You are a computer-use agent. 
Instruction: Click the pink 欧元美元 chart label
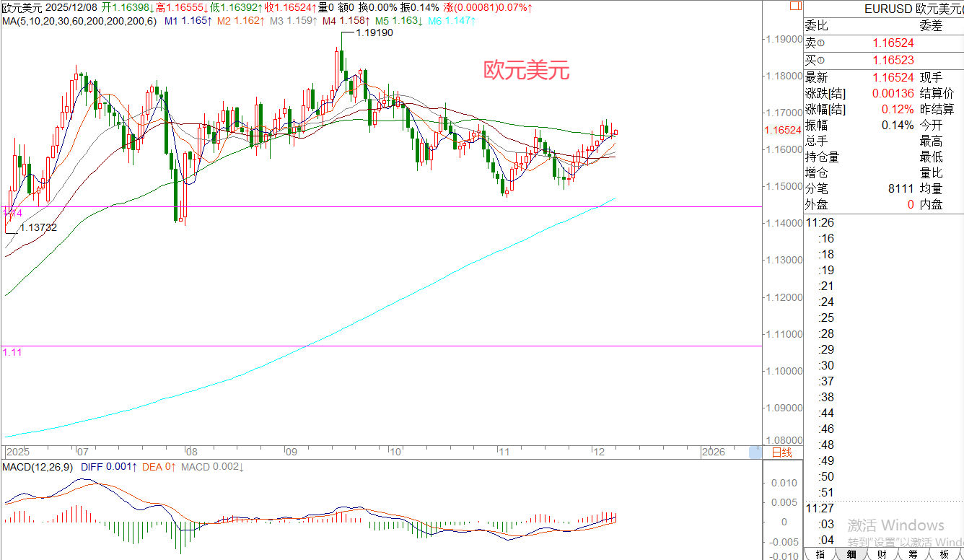[526, 71]
